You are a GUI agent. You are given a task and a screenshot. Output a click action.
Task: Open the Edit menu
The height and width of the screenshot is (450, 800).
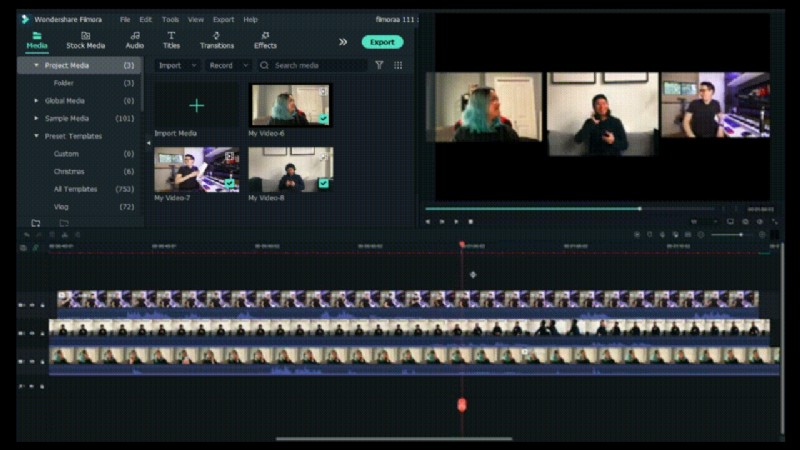145,19
